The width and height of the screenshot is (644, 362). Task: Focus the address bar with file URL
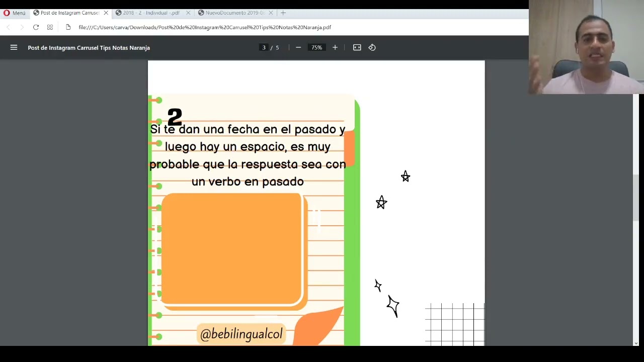click(x=205, y=27)
